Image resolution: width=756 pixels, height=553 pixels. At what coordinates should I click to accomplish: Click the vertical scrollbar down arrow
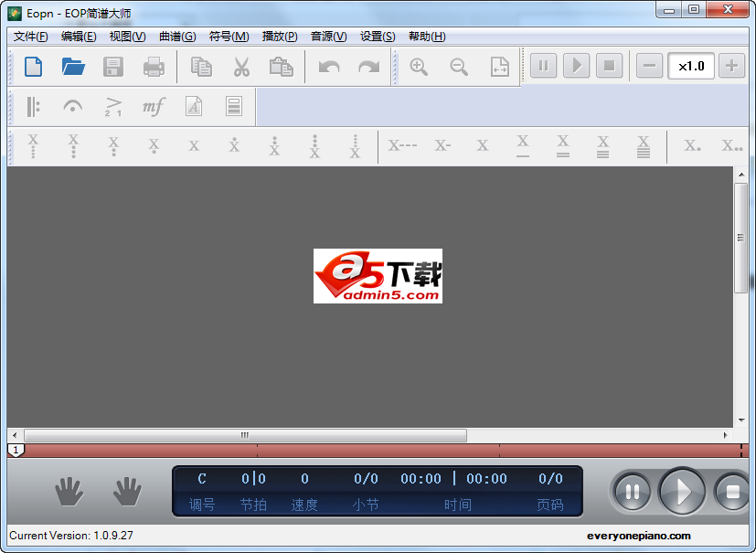click(x=741, y=420)
